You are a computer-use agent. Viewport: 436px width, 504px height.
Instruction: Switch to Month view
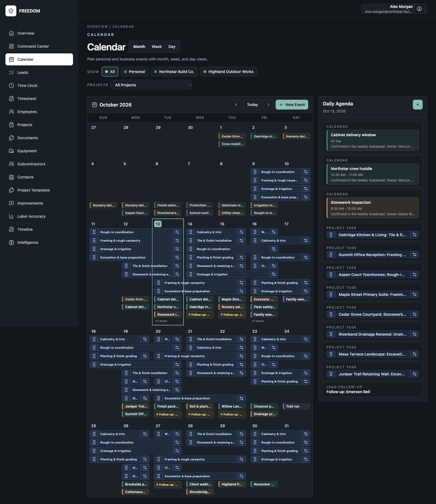pos(139,47)
